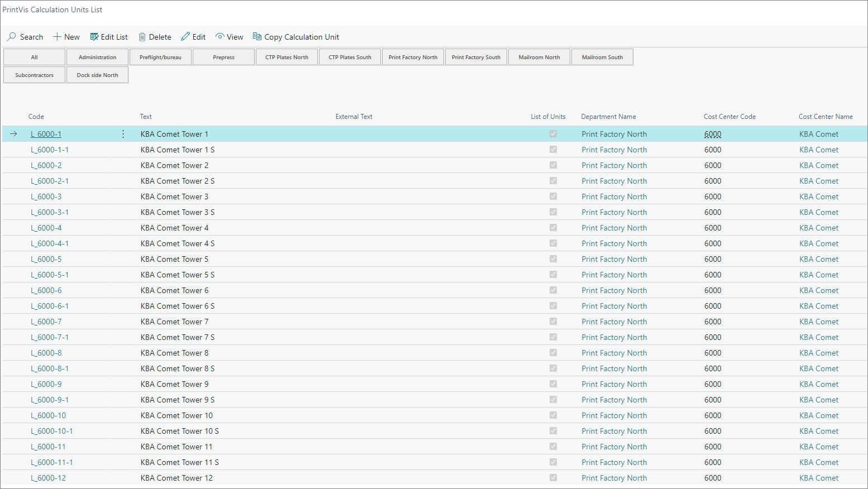Toggle List of Units for KBA Comet Tower 1

tap(553, 134)
